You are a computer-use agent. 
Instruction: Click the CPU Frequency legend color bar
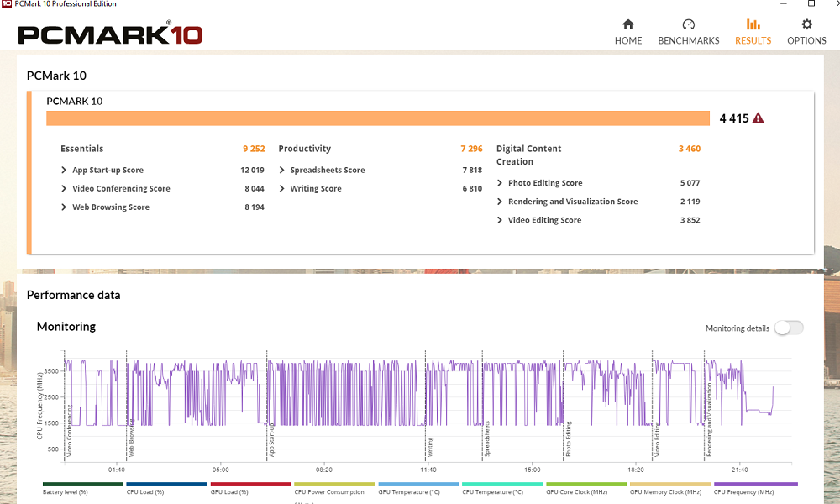coord(755,484)
